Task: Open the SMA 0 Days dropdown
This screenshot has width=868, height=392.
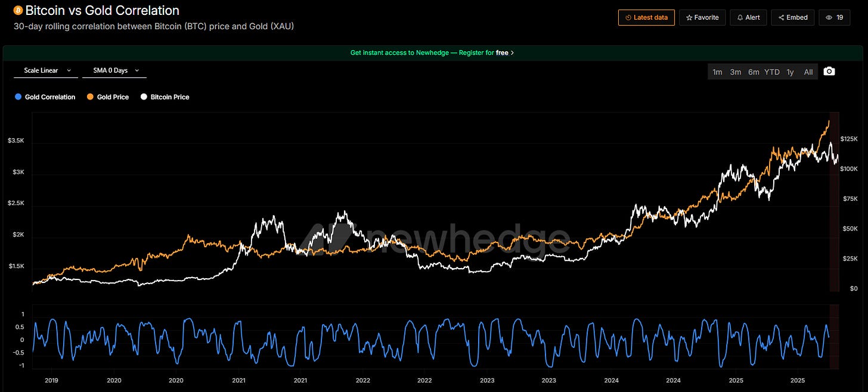Action: point(114,70)
